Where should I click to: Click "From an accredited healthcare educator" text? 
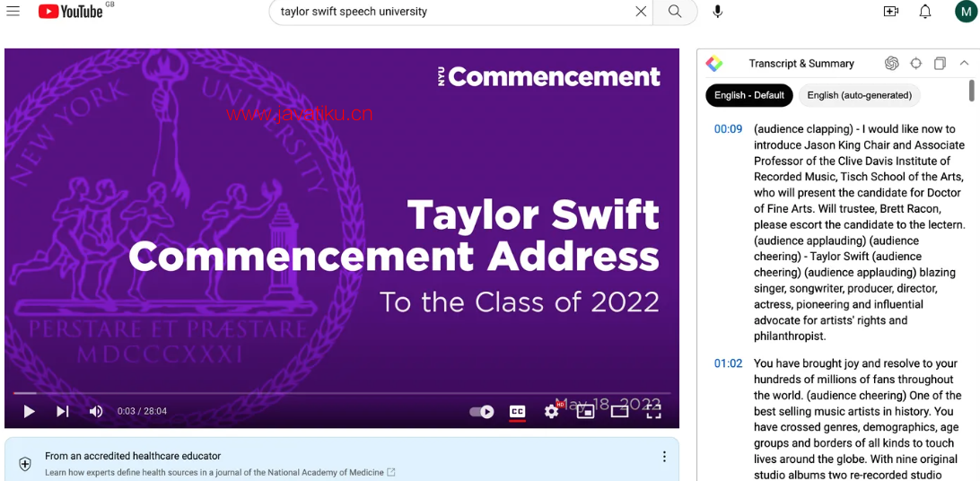pos(133,456)
